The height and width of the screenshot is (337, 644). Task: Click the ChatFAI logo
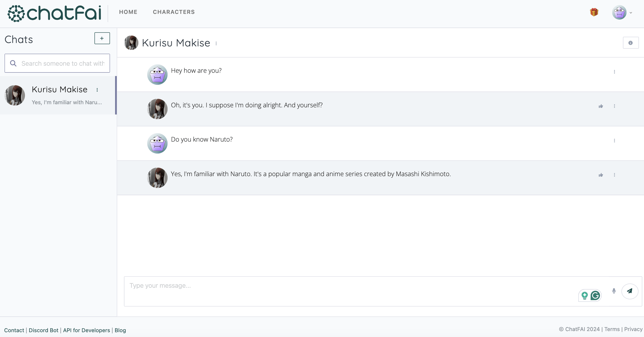[55, 13]
